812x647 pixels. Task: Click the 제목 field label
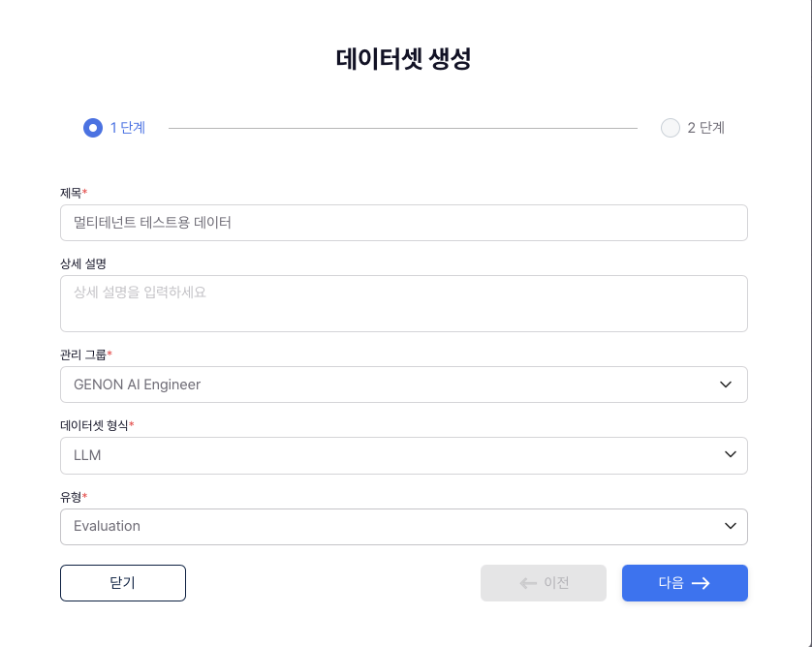71,193
